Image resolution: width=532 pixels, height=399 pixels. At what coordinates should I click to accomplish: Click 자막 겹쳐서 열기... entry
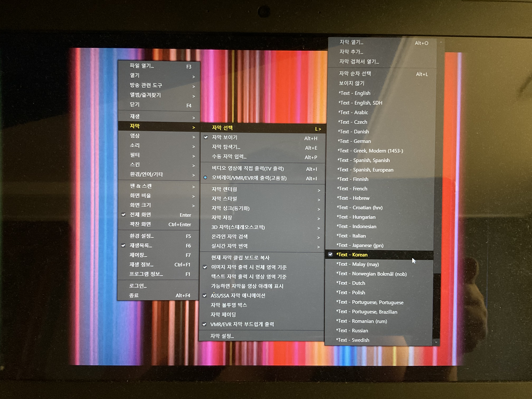pos(382,62)
